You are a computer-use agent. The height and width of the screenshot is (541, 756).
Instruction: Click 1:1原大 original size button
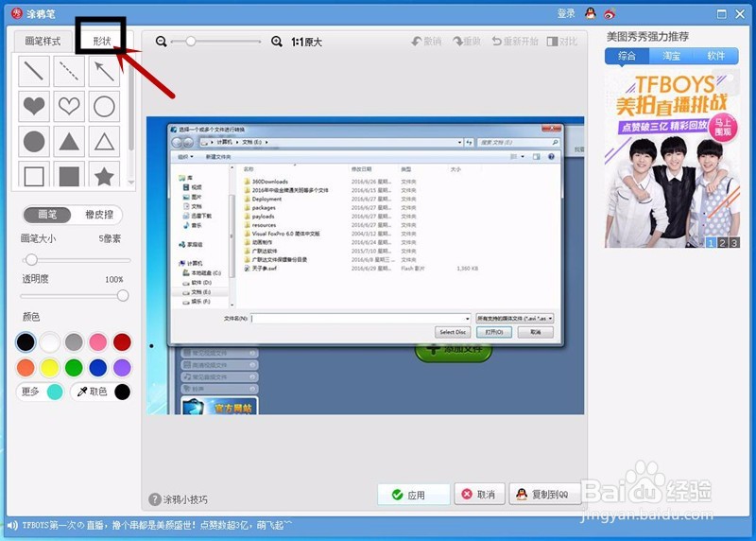[306, 42]
